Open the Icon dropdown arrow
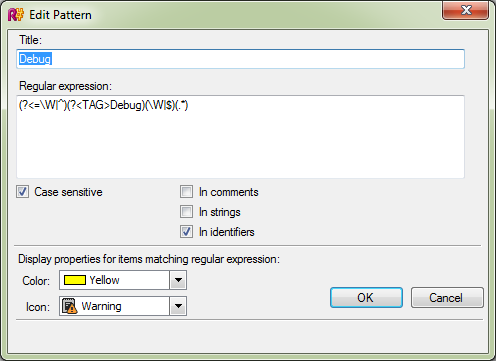This screenshot has height=361, width=496. tap(178, 306)
